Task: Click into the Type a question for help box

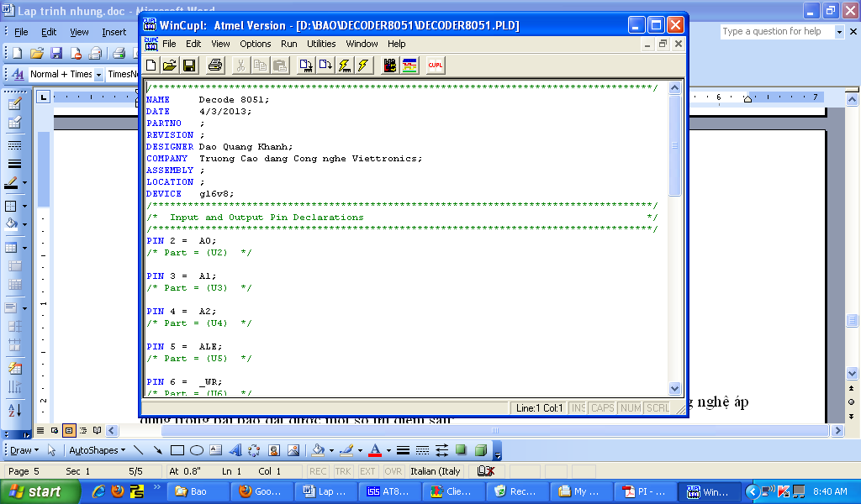Action: pos(777,32)
